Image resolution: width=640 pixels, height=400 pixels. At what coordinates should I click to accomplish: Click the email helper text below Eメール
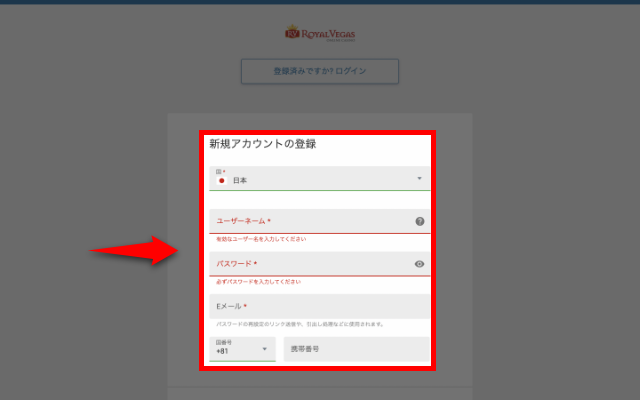pos(300,324)
